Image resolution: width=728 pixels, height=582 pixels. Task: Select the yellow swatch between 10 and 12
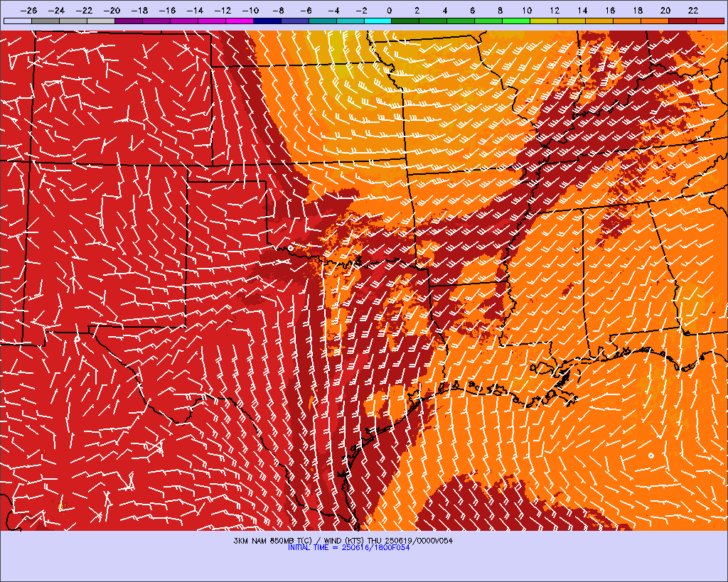[x=544, y=21]
